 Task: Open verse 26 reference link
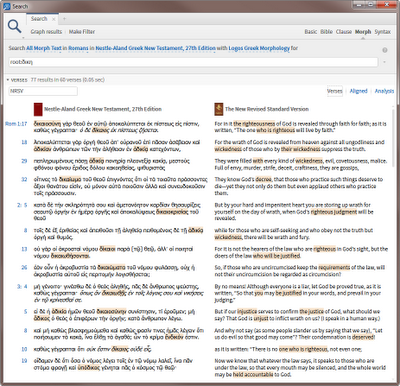tap(24, 267)
